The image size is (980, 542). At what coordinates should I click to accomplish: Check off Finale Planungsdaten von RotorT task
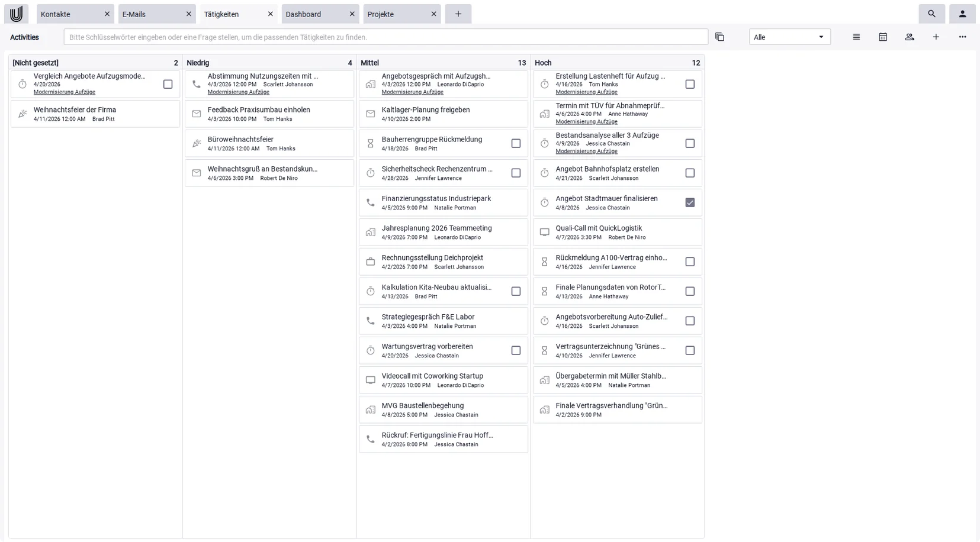[690, 291]
